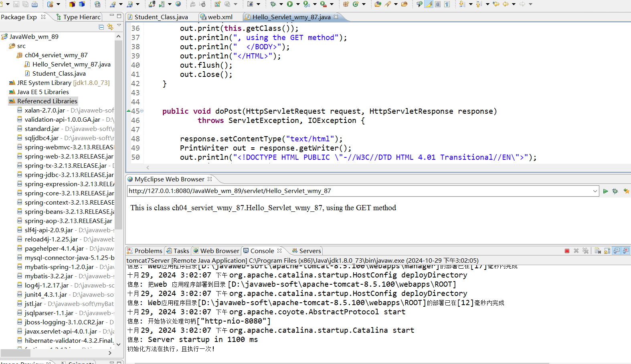Toggle Block Selection Mode icon
The height and width of the screenshot is (364, 631).
[438, 4]
